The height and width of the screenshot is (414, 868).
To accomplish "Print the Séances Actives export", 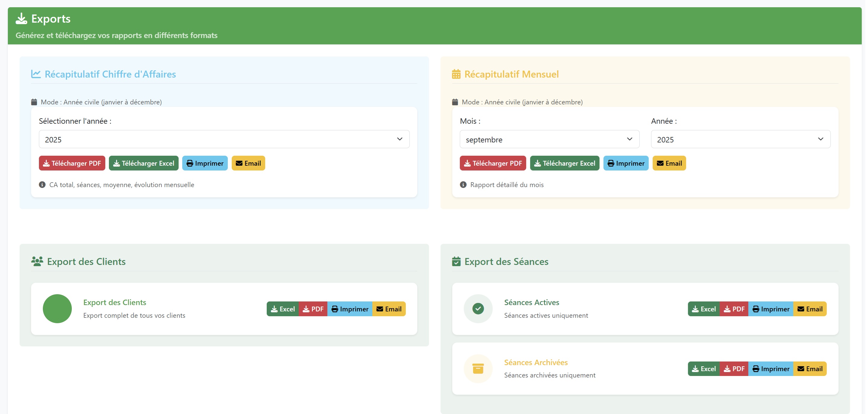I will [771, 309].
